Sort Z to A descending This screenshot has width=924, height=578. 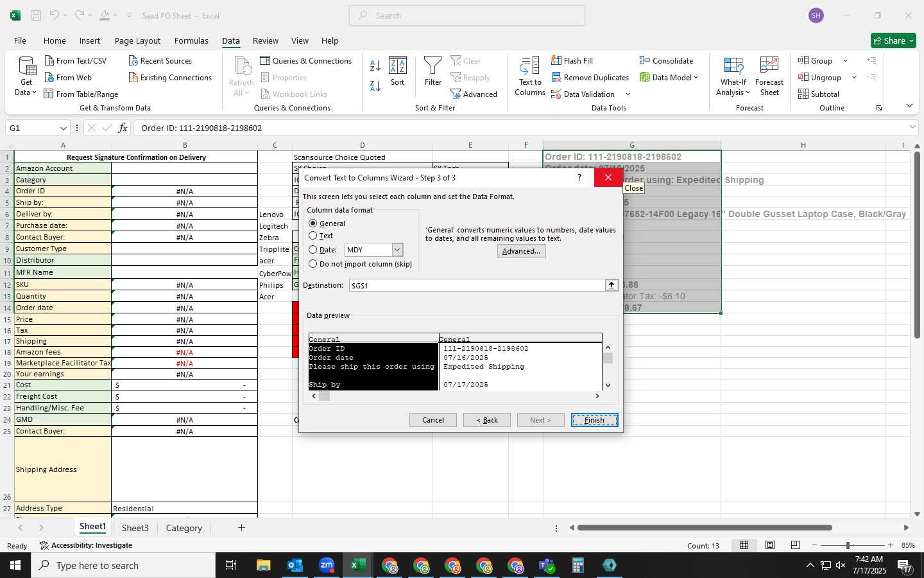point(375,85)
